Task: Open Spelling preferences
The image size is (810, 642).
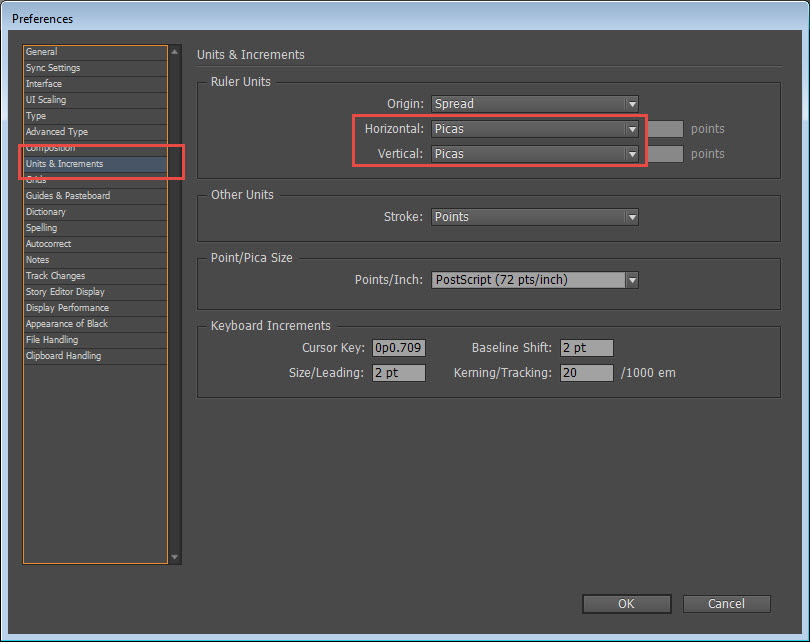Action: click(x=95, y=228)
